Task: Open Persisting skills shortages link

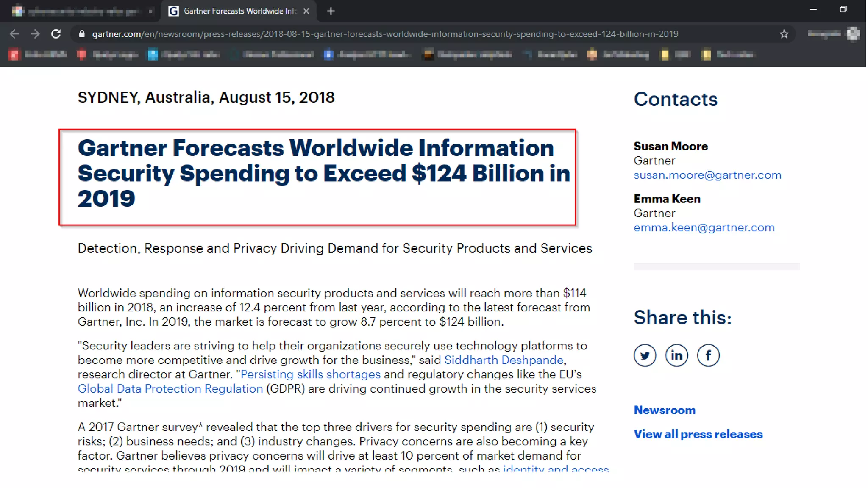Action: [310, 374]
